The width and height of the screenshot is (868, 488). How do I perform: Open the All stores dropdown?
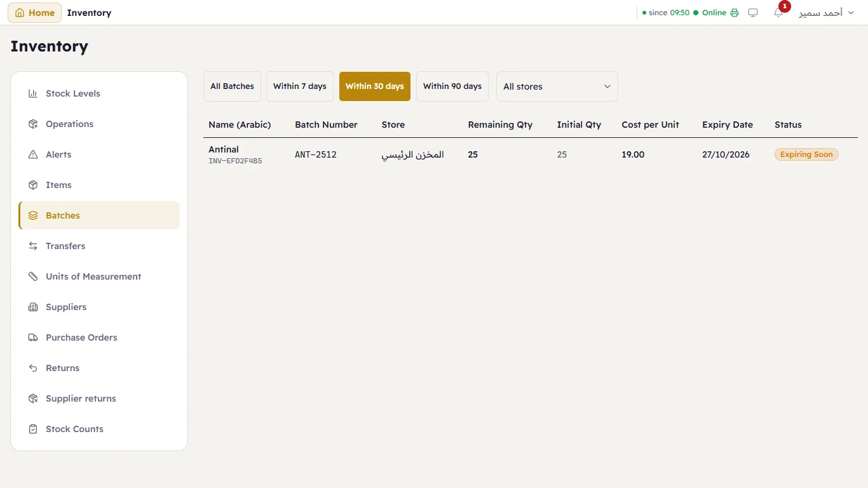[x=557, y=86]
